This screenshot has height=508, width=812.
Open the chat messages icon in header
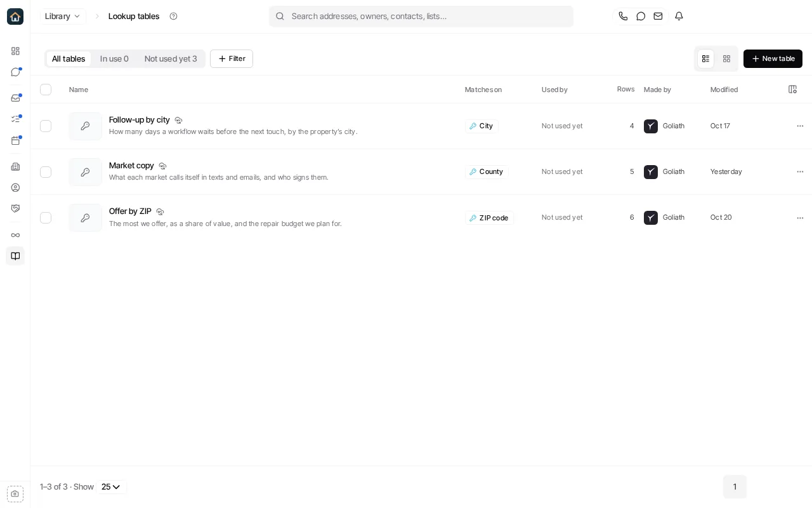pyautogui.click(x=641, y=16)
